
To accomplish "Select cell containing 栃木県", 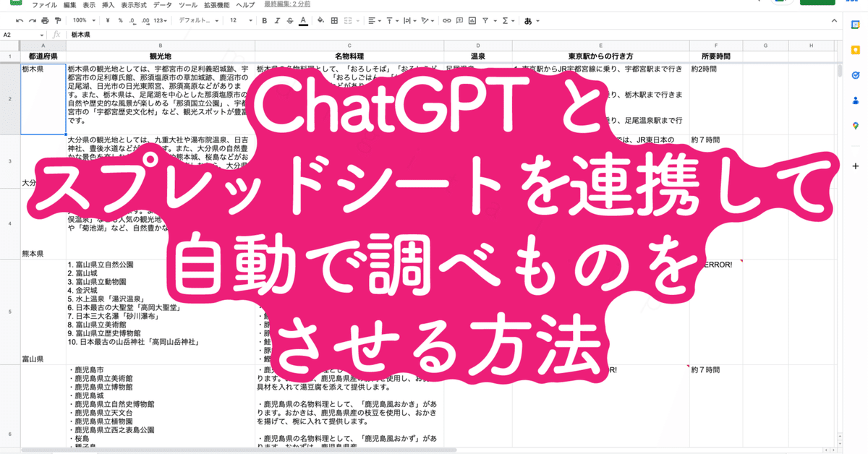I will [x=43, y=98].
